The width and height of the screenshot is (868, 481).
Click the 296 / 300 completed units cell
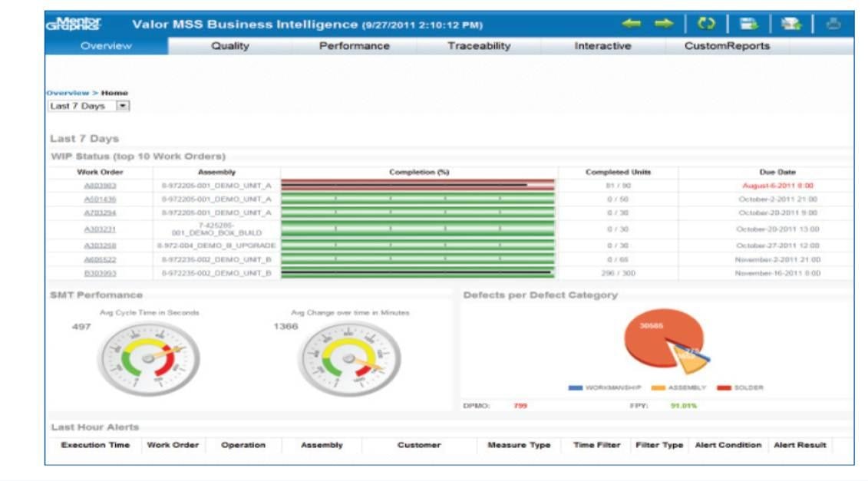pos(619,273)
